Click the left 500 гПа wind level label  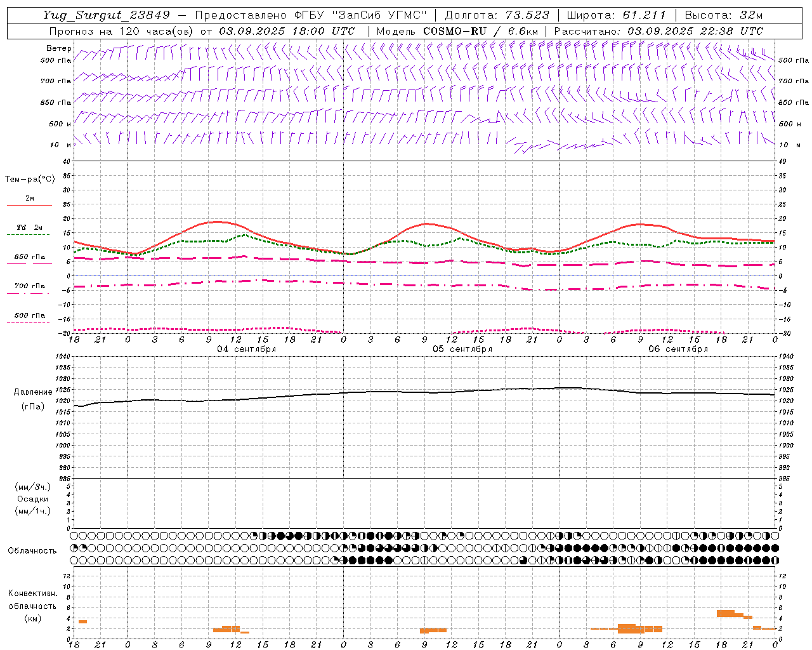tap(56, 60)
